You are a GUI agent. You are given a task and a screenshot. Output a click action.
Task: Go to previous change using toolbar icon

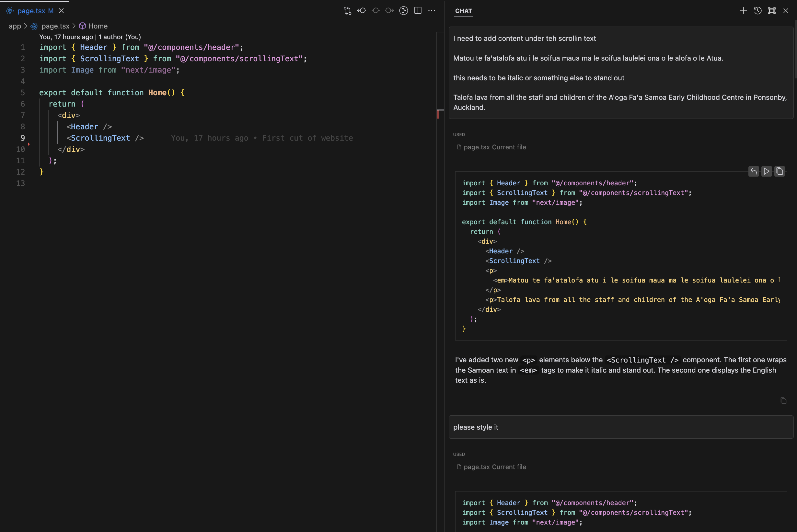pyautogui.click(x=362, y=10)
